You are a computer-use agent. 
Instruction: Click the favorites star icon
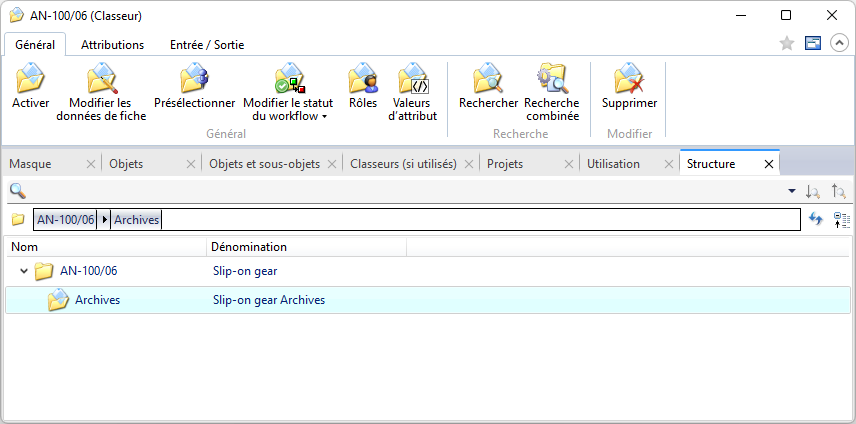tap(787, 43)
